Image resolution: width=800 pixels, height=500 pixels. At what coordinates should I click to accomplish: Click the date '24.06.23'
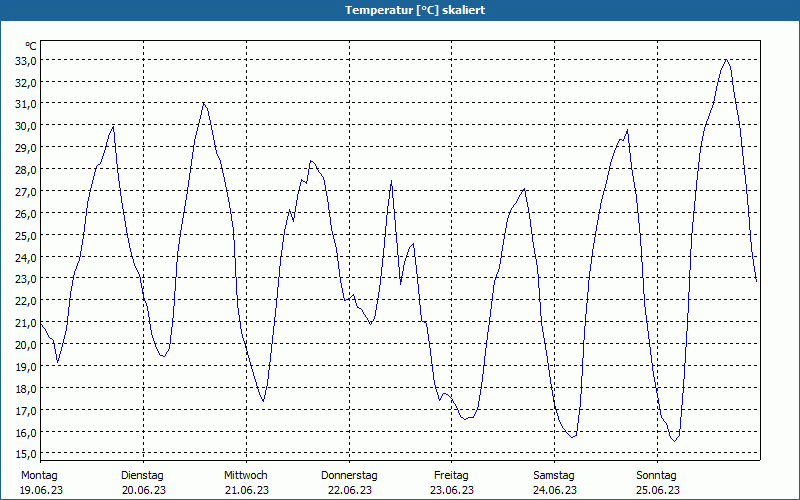[555, 490]
